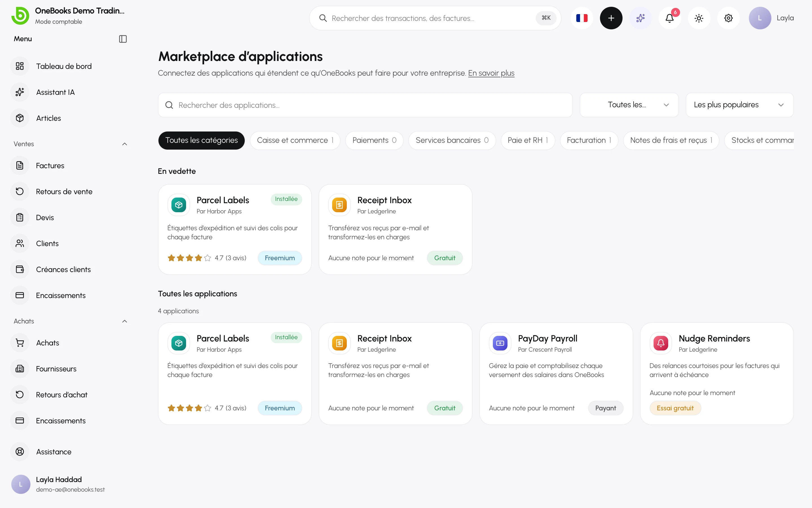
Task: Select Paie et RH category
Action: pos(528,141)
